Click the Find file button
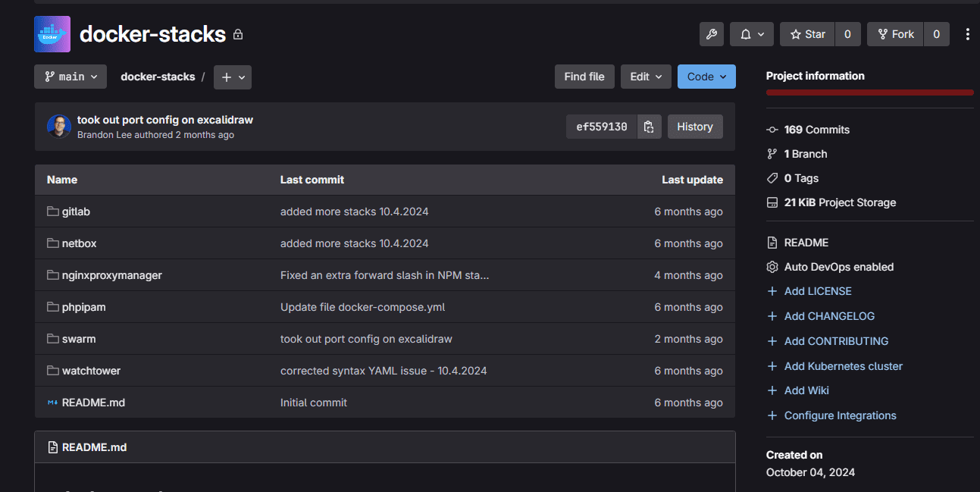Viewport: 980px width, 492px height. tap(584, 77)
